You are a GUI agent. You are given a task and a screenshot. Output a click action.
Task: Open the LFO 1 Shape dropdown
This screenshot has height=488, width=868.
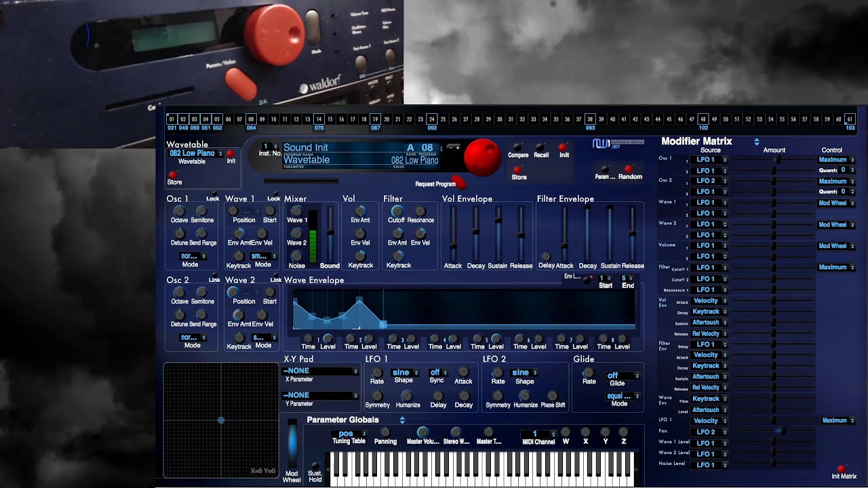coord(406,372)
